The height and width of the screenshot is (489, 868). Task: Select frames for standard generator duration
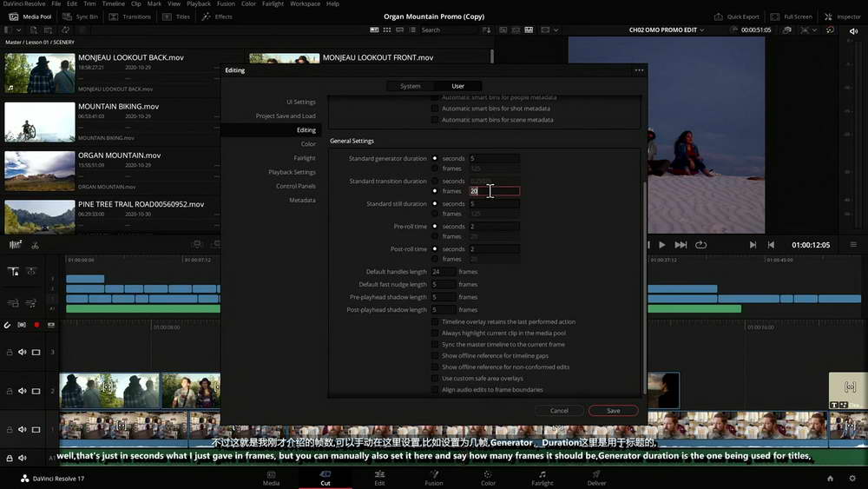pyautogui.click(x=435, y=169)
